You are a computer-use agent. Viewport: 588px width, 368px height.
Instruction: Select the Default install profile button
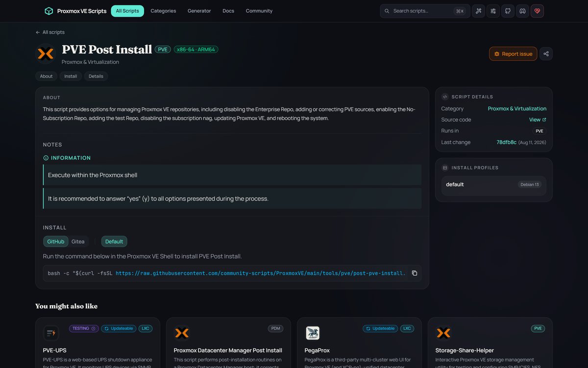(x=114, y=241)
